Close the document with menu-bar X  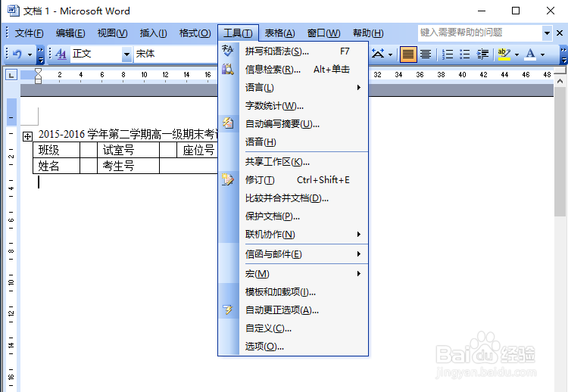[560, 33]
